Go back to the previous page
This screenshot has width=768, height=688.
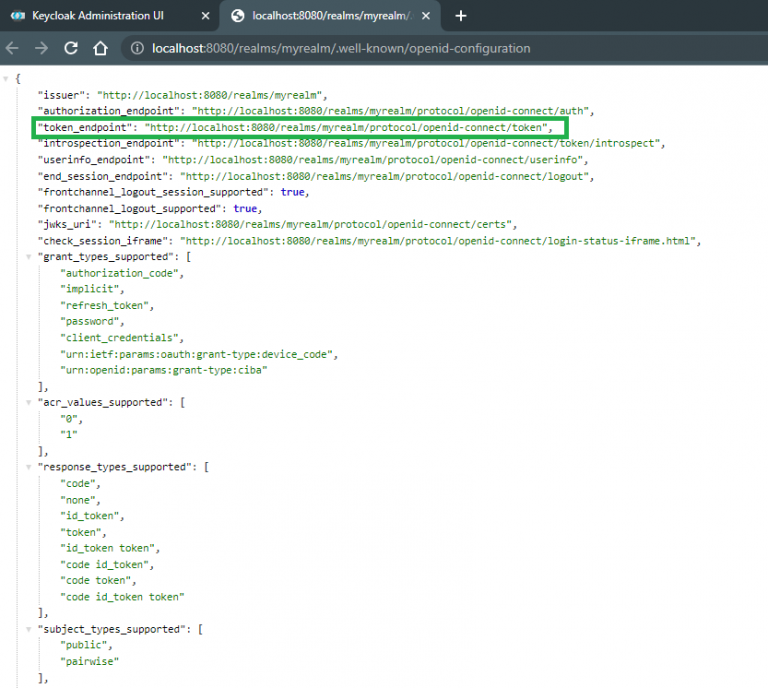12,48
